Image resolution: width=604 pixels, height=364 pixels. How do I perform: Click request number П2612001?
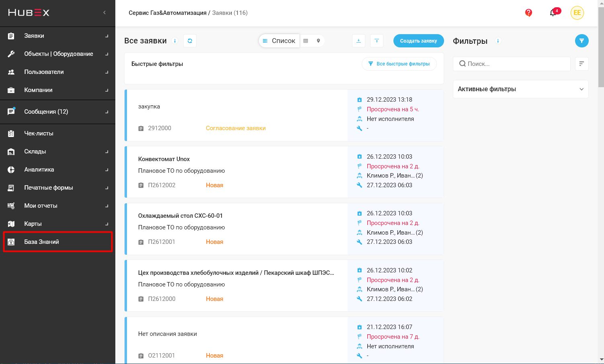point(162,242)
